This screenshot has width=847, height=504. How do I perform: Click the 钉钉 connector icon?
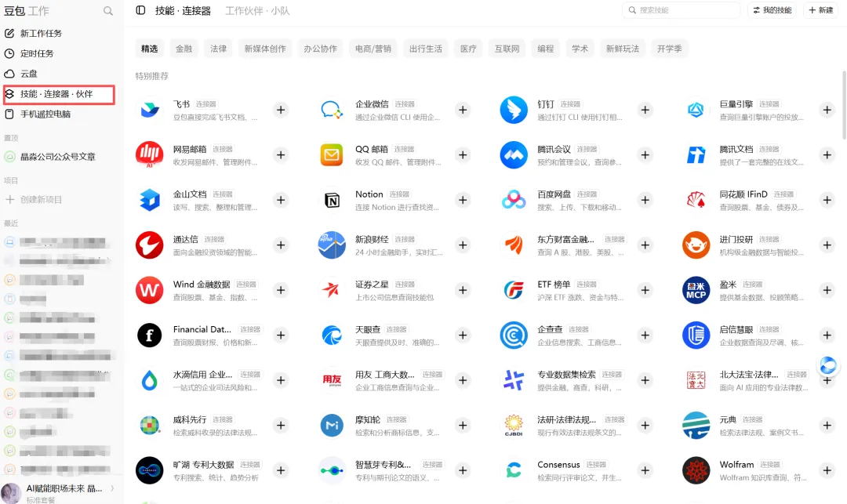point(514,110)
